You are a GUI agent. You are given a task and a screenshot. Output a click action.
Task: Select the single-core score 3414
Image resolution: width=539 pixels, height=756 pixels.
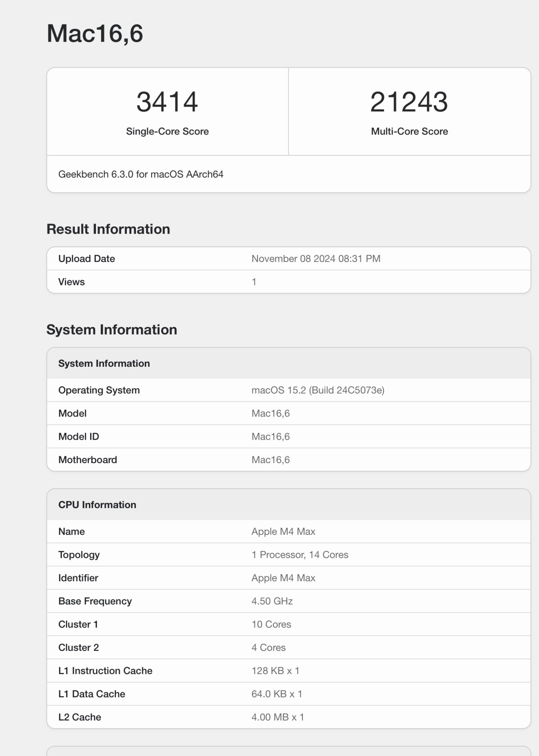167,102
